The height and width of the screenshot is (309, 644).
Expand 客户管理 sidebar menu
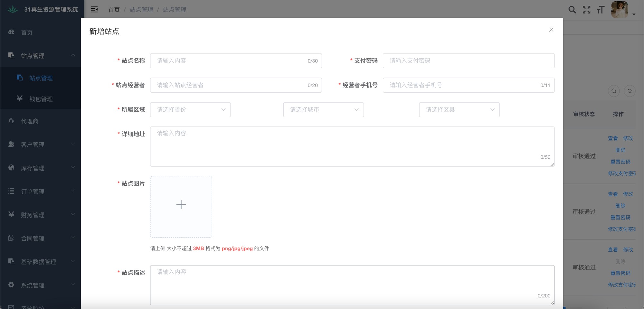pyautogui.click(x=41, y=145)
